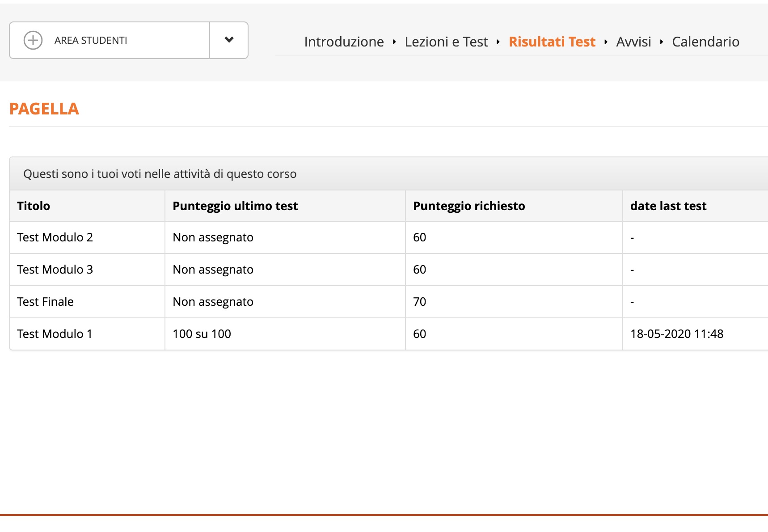Image resolution: width=768 pixels, height=532 pixels.
Task: Switch to the Calendario tab
Action: pyautogui.click(x=705, y=42)
